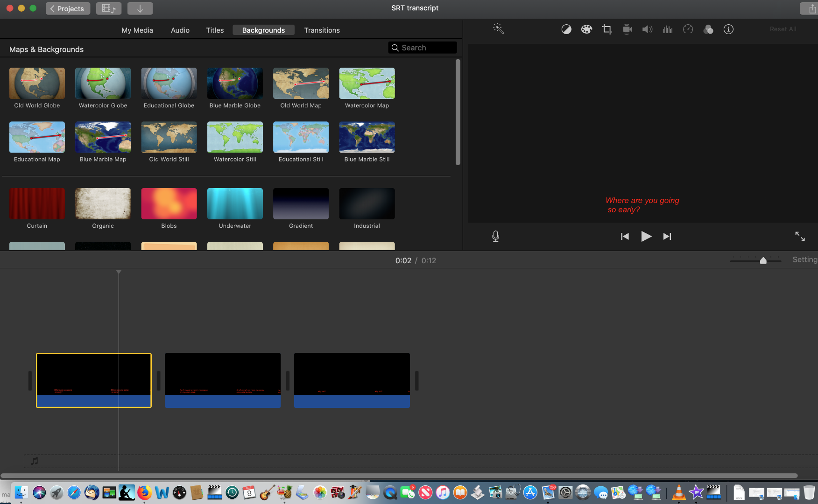Open the volume adjustment control
818x504 pixels.
pos(647,29)
